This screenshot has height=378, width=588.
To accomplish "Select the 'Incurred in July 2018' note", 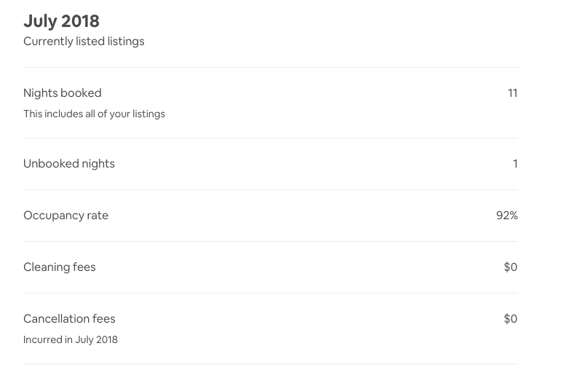I will click(x=71, y=339).
